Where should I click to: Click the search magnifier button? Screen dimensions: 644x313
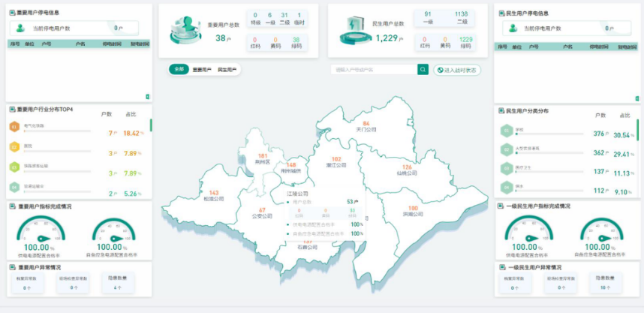(x=423, y=70)
